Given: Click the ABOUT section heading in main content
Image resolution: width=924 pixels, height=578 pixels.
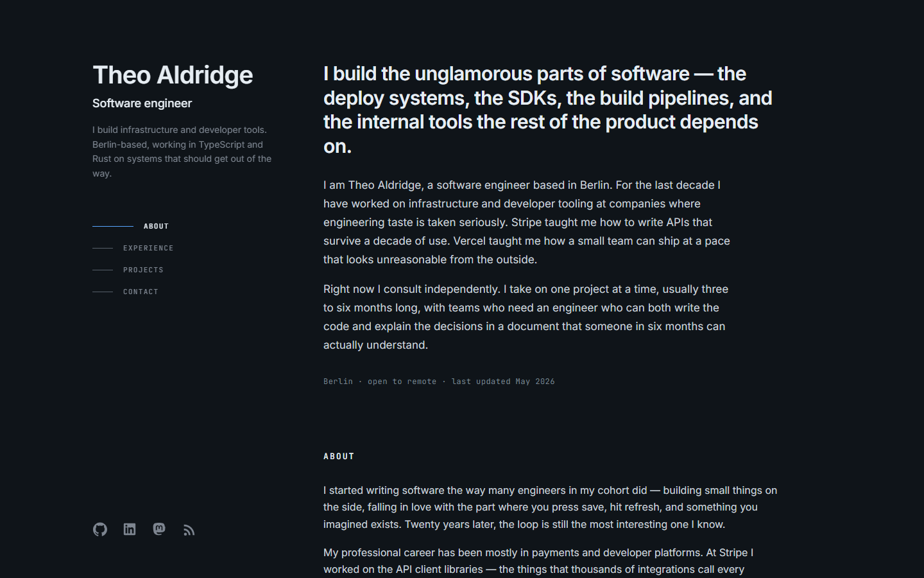Looking at the screenshot, I should [x=339, y=457].
